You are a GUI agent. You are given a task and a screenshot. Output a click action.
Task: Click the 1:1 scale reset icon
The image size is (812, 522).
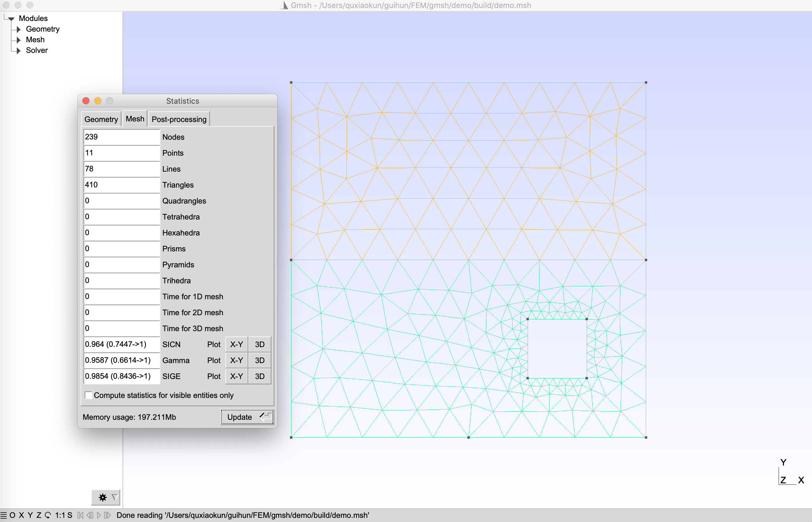(x=60, y=515)
